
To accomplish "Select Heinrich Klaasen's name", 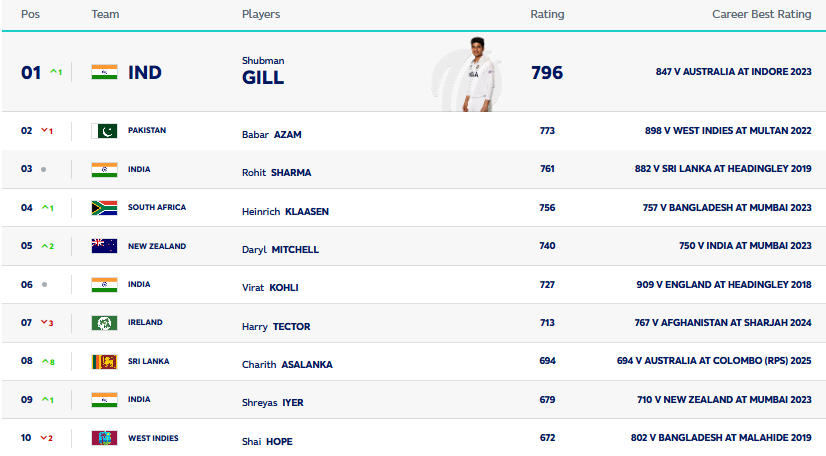I will [285, 212].
